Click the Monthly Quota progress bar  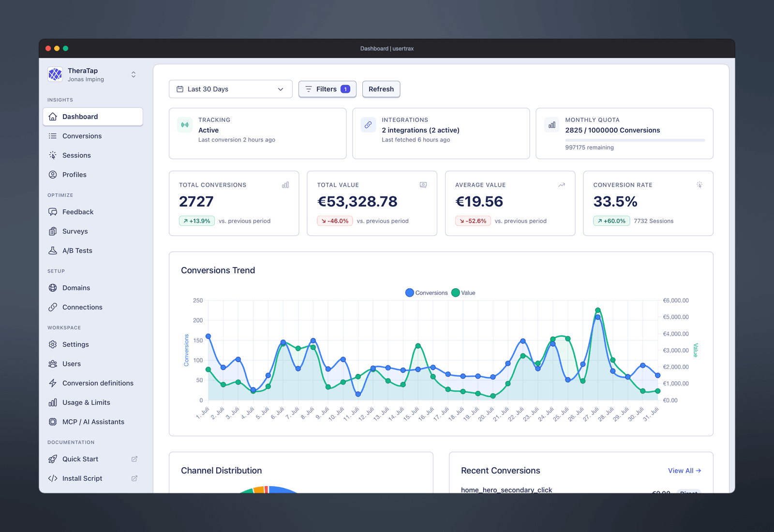coord(635,140)
